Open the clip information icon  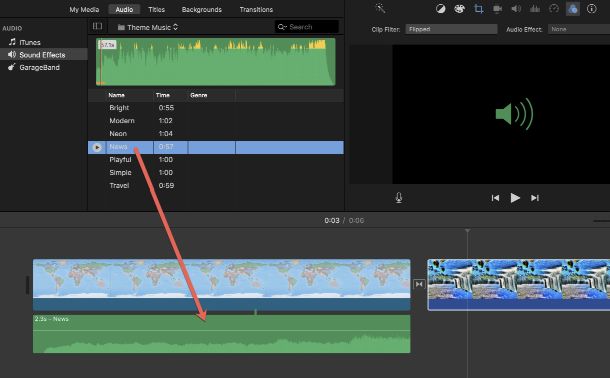click(x=591, y=9)
